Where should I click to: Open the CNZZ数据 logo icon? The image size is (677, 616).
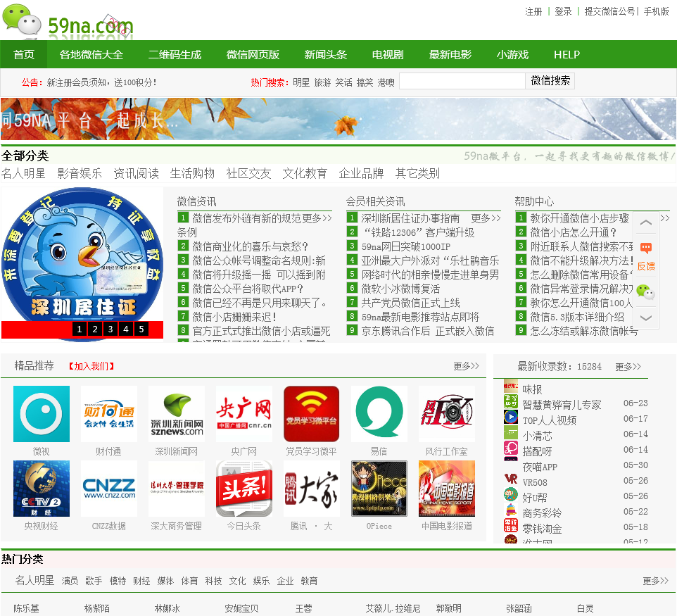point(109,489)
